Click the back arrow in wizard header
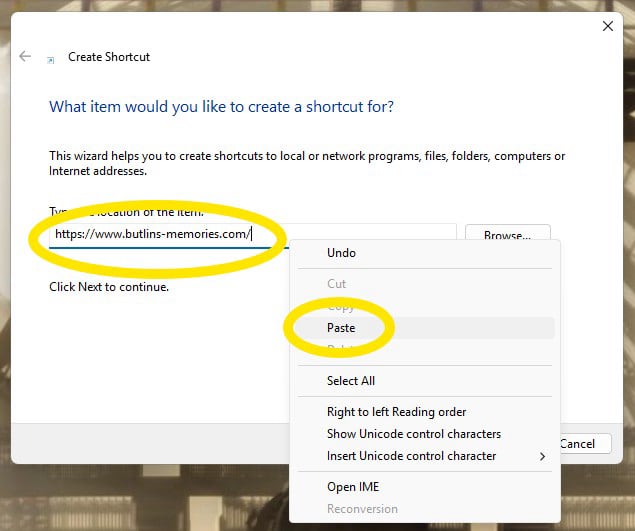Screen dimensions: 635x531 [25, 56]
